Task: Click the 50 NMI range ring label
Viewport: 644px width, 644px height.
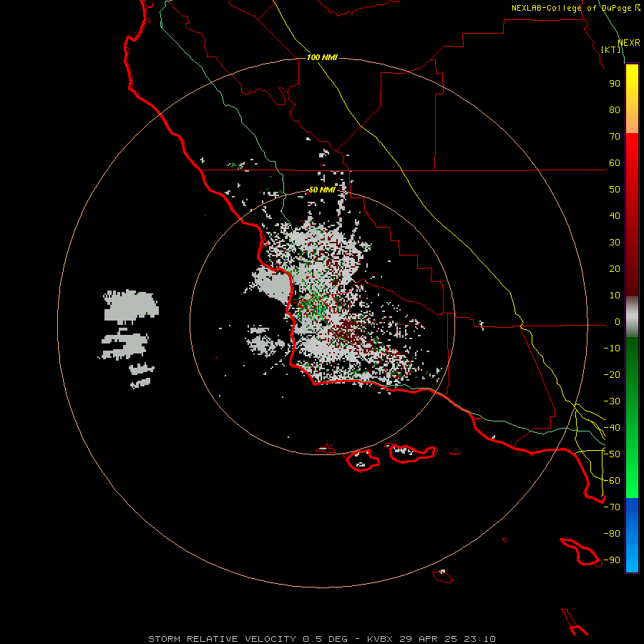Action: [321, 190]
